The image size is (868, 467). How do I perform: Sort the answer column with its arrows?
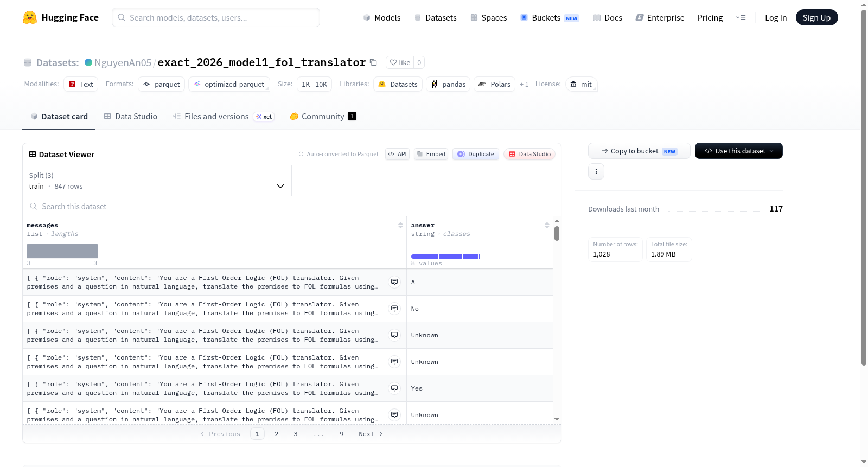tap(547, 225)
